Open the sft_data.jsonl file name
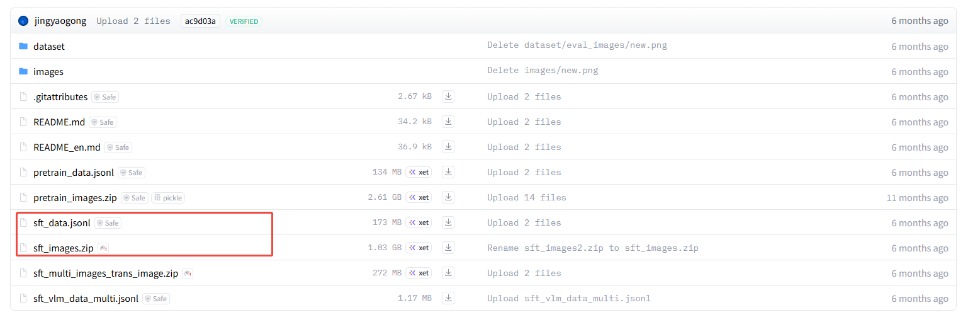The height and width of the screenshot is (317, 980). click(x=62, y=223)
